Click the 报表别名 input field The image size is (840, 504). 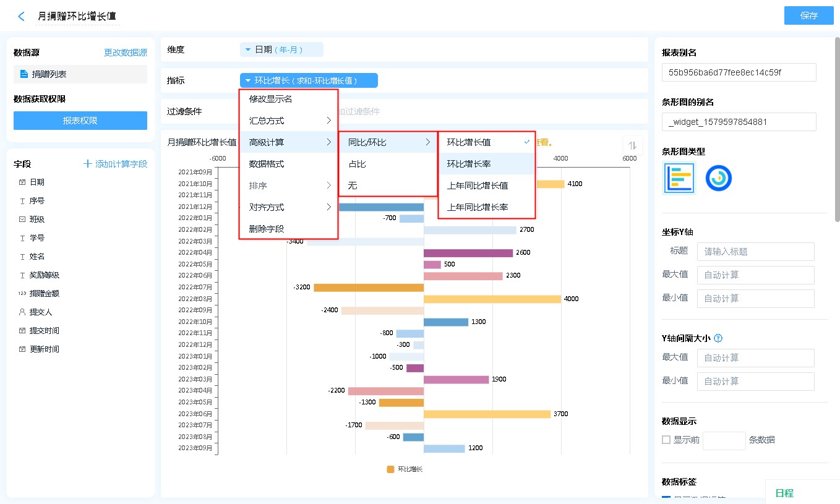(739, 72)
